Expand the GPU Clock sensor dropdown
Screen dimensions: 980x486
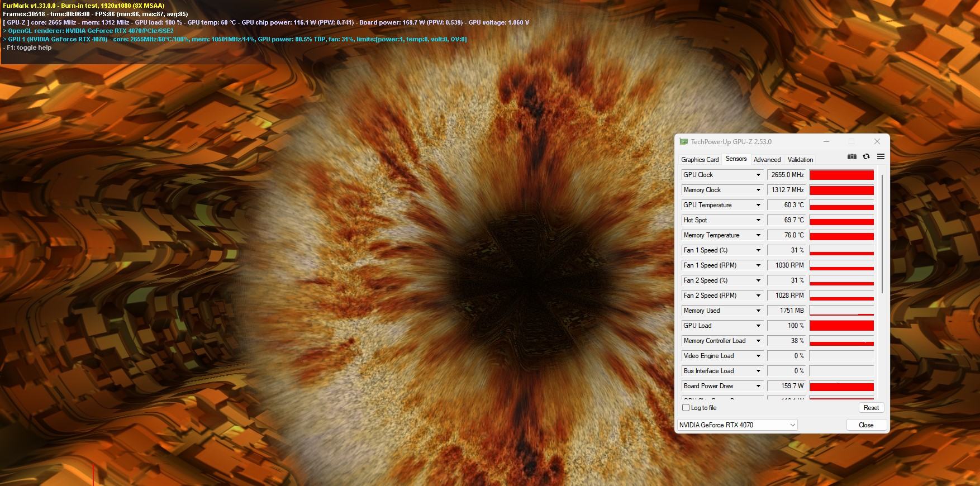coord(758,175)
